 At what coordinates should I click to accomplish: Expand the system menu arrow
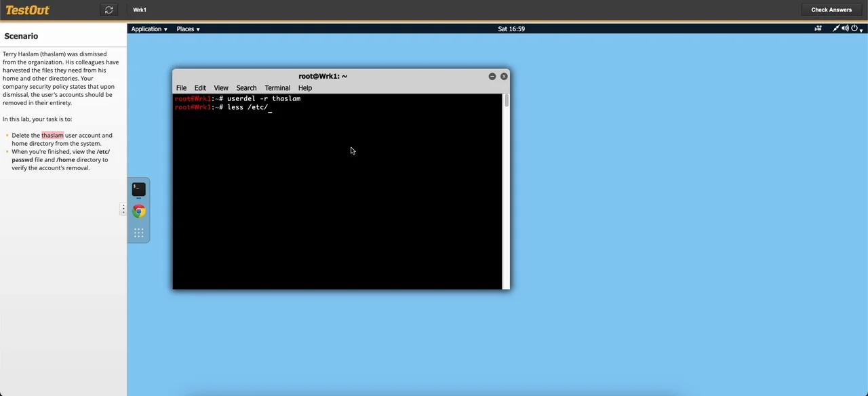click(x=861, y=30)
